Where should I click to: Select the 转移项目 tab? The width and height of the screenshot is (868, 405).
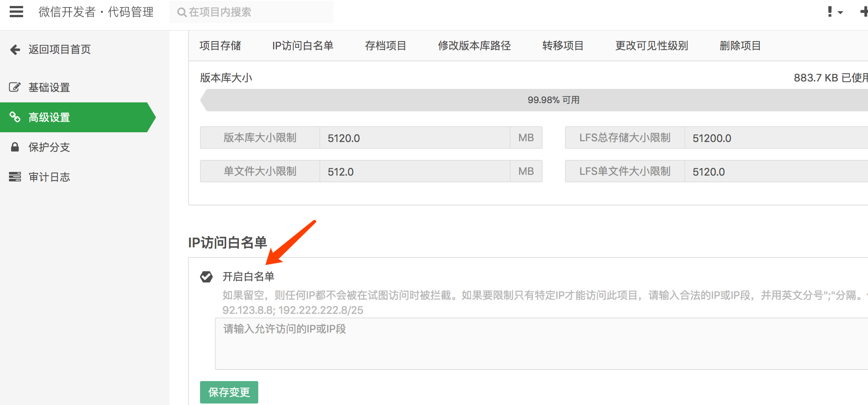click(x=563, y=46)
